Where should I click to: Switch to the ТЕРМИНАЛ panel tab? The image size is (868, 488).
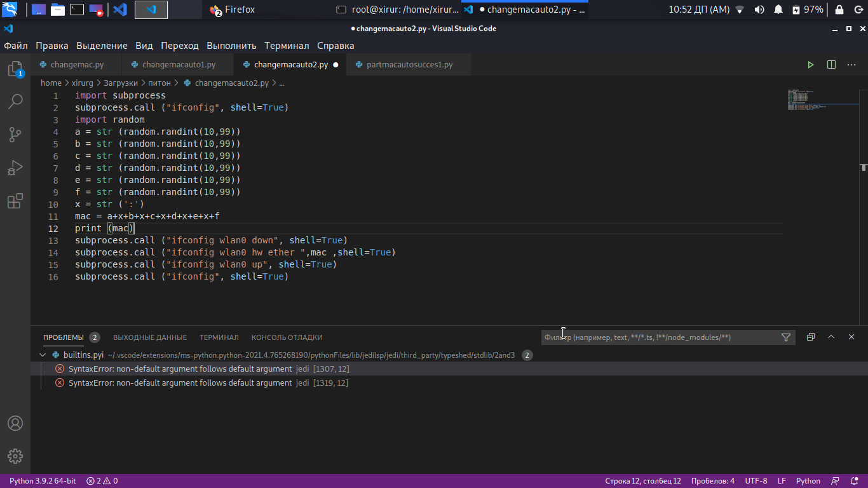219,337
